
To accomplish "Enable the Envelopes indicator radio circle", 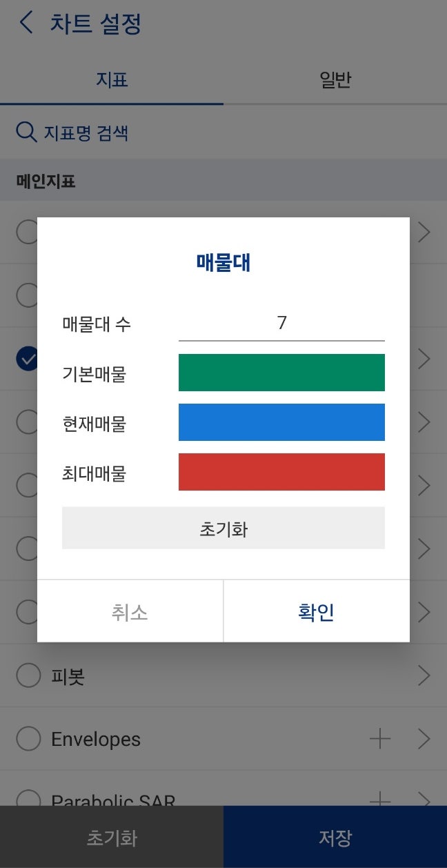I will point(28,739).
